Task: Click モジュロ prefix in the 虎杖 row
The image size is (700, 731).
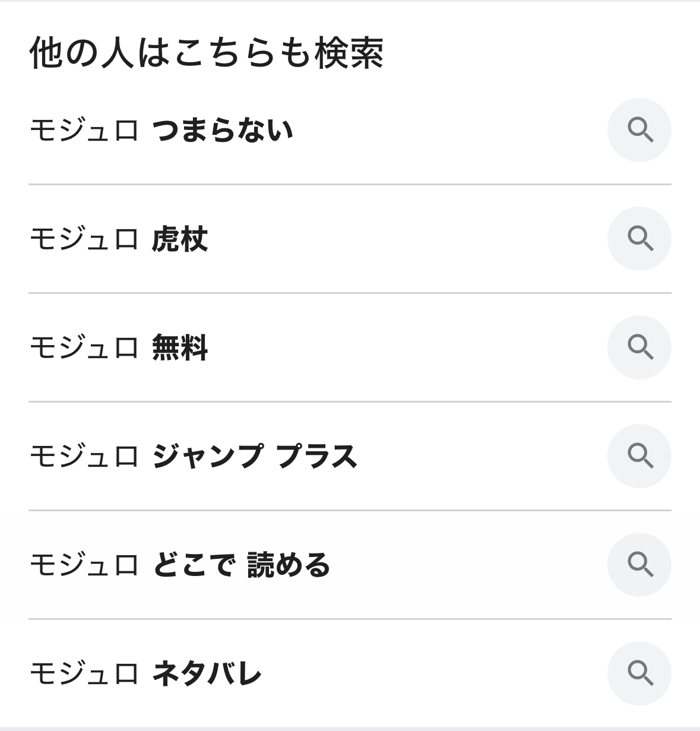Action: coord(84,239)
